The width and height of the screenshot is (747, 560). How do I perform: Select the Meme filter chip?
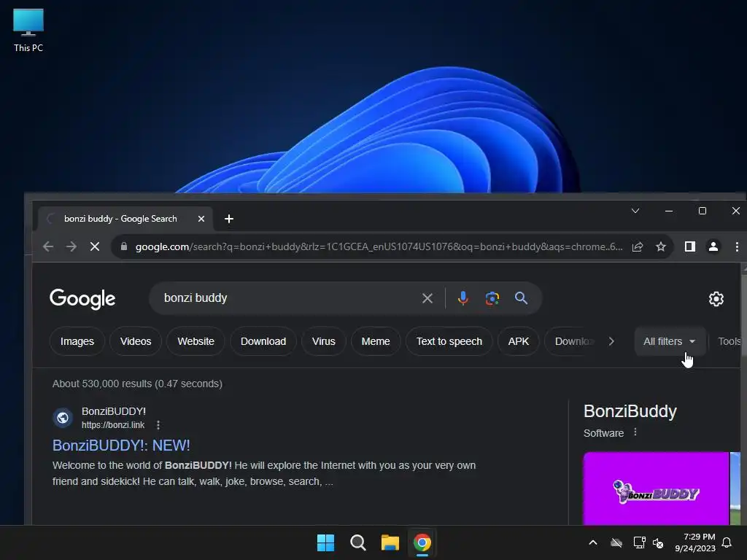[x=376, y=341]
